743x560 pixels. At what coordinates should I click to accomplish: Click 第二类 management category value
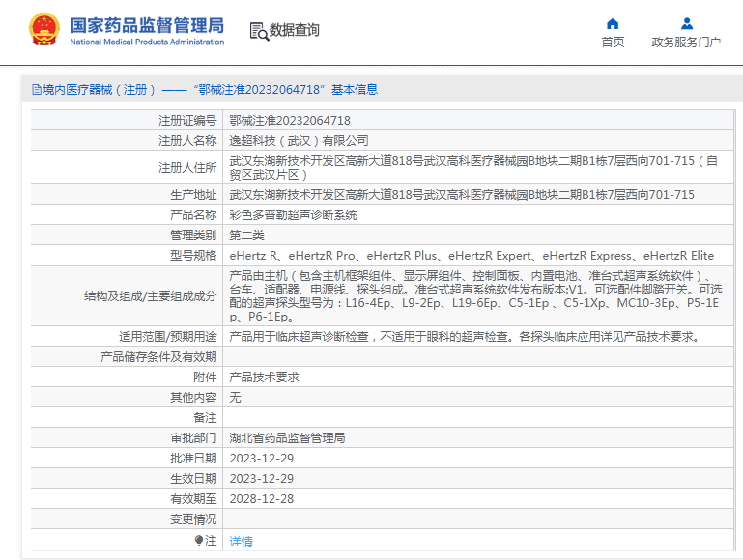(247, 236)
